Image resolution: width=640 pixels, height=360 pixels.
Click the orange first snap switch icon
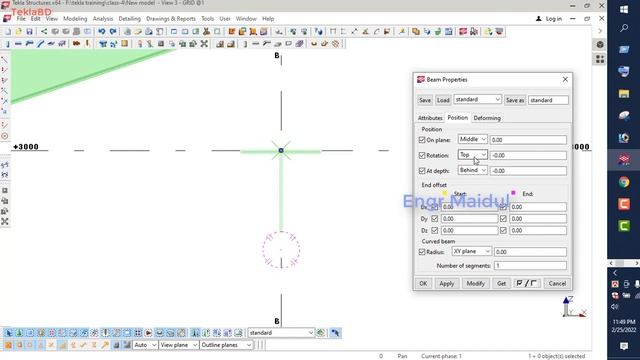9,345
